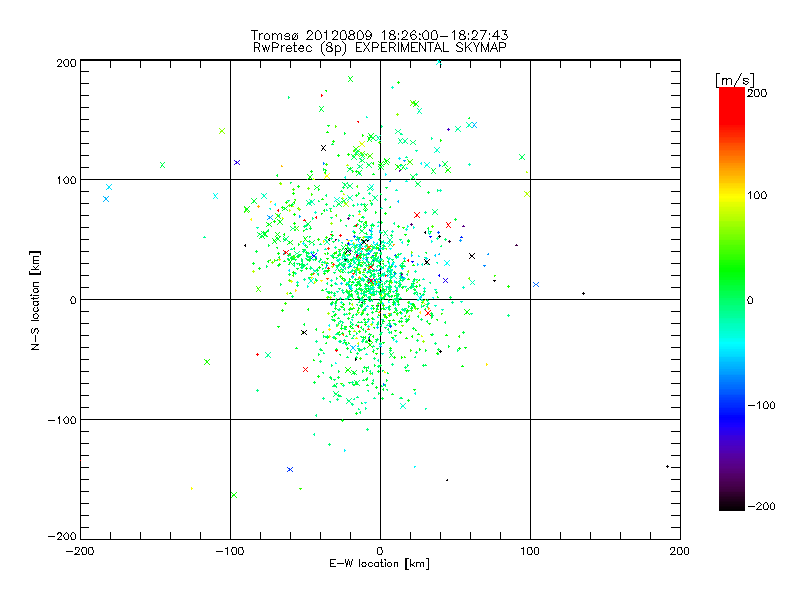Click the 'N-S location [km]' axis label
Screen dimensions: 800x600
click(x=35, y=301)
